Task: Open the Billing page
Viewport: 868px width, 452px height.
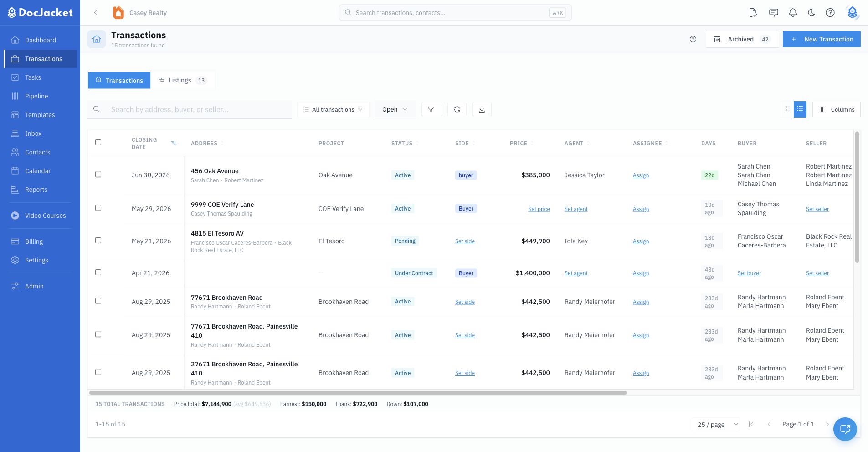Action: click(x=40, y=241)
